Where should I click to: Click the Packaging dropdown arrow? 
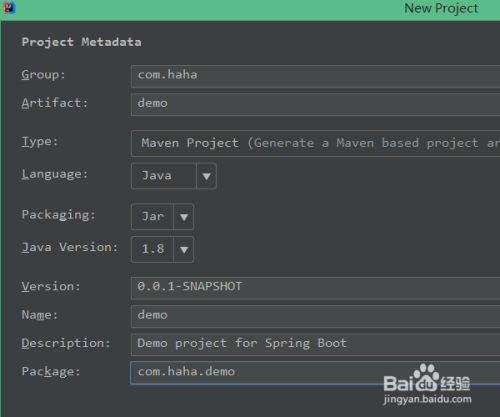[x=184, y=217]
